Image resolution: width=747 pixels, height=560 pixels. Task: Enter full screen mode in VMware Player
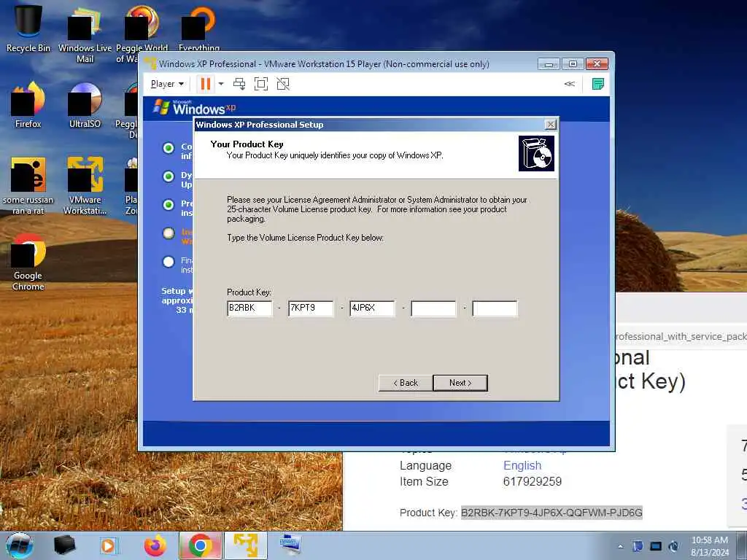(x=261, y=85)
